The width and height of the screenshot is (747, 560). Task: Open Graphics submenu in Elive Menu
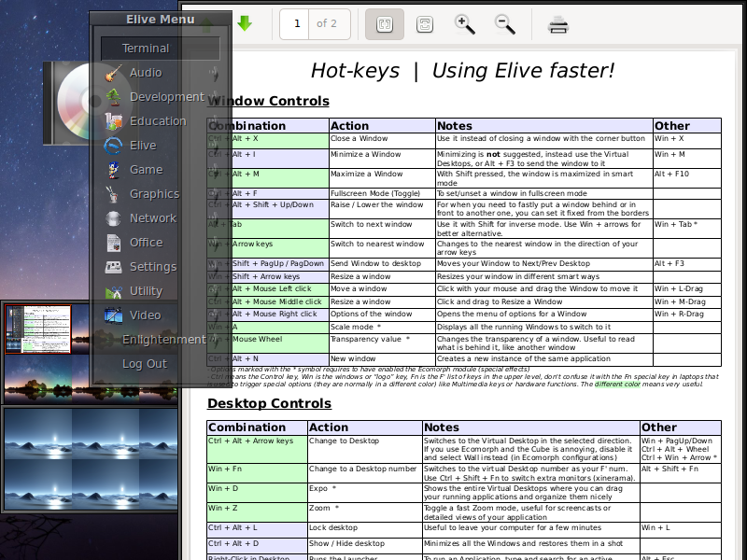(x=161, y=194)
